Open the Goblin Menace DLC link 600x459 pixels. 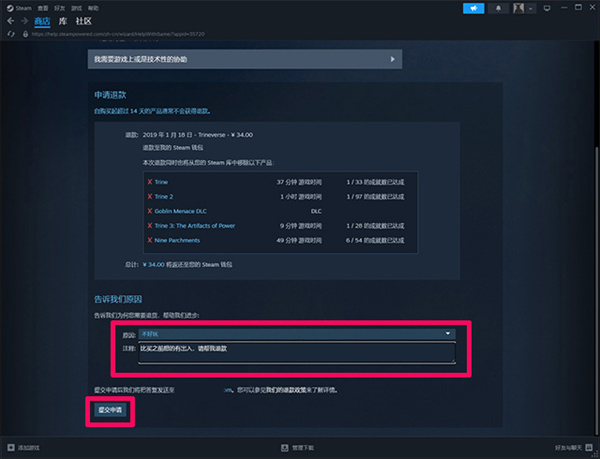(x=181, y=211)
